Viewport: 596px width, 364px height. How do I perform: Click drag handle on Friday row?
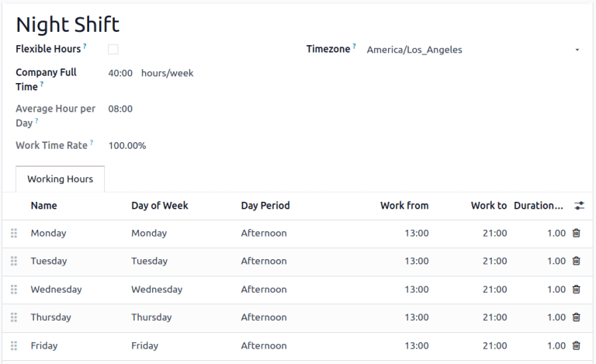[13, 345]
